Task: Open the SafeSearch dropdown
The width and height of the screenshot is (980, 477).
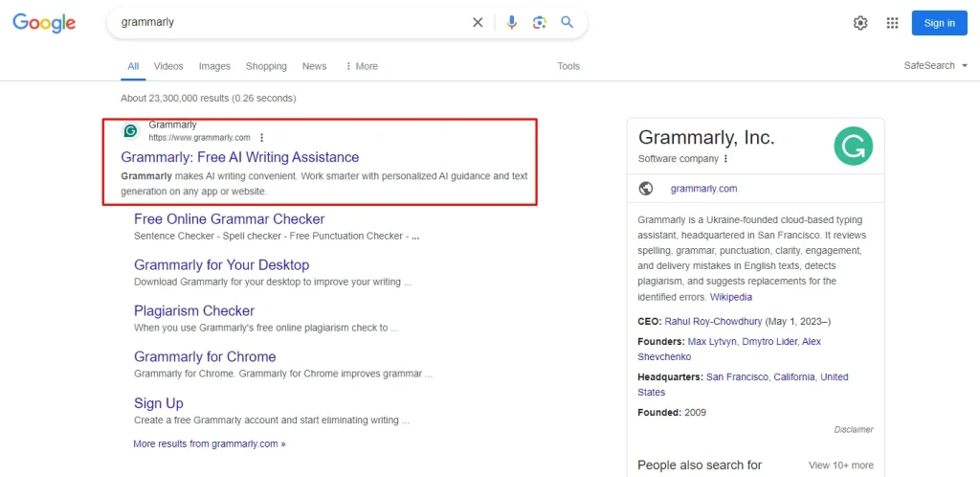Action: pyautogui.click(x=936, y=66)
